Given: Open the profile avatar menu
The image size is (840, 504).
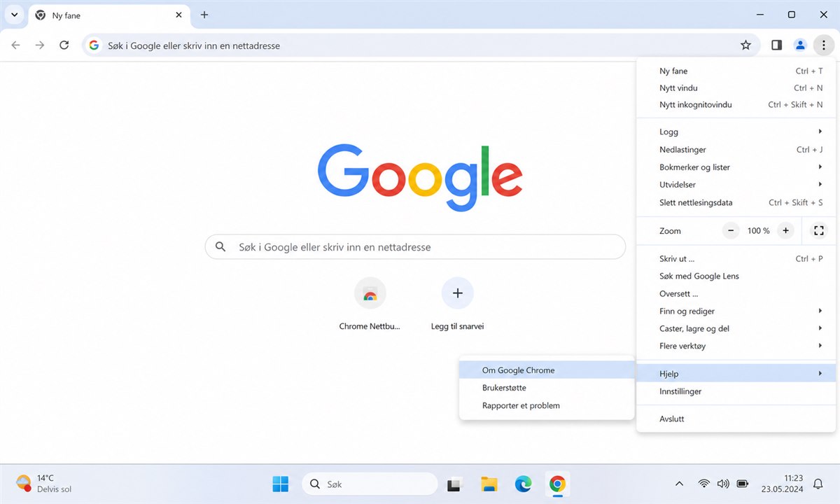Looking at the screenshot, I should coord(800,45).
